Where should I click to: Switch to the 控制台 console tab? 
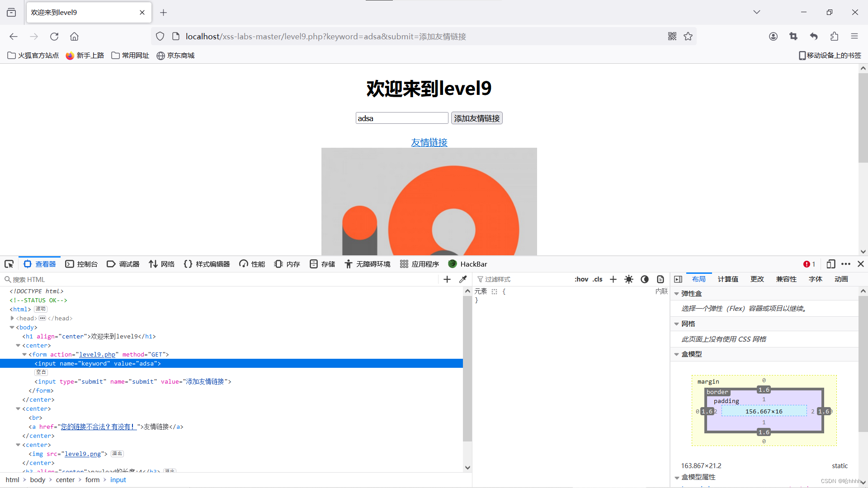pos(82,264)
